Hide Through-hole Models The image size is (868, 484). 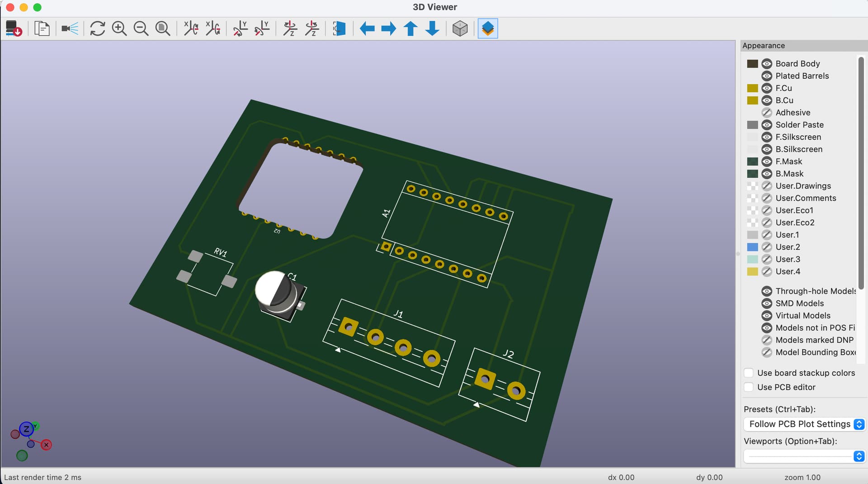[x=767, y=291]
